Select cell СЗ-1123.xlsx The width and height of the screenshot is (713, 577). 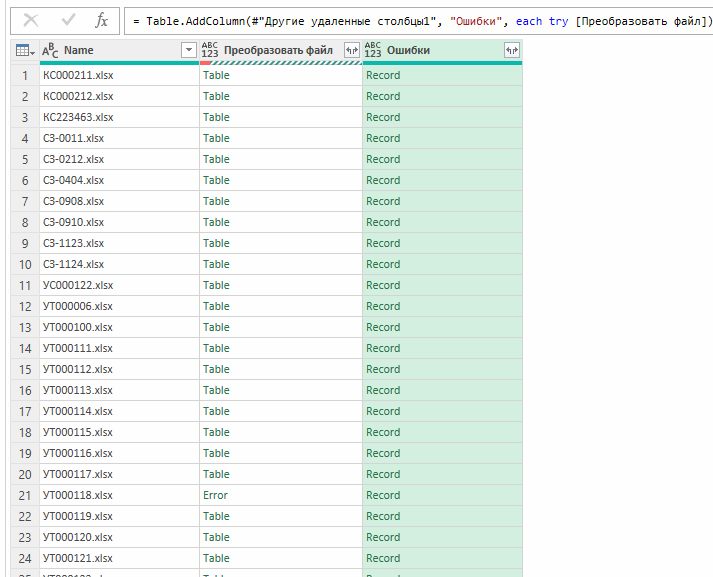click(119, 243)
